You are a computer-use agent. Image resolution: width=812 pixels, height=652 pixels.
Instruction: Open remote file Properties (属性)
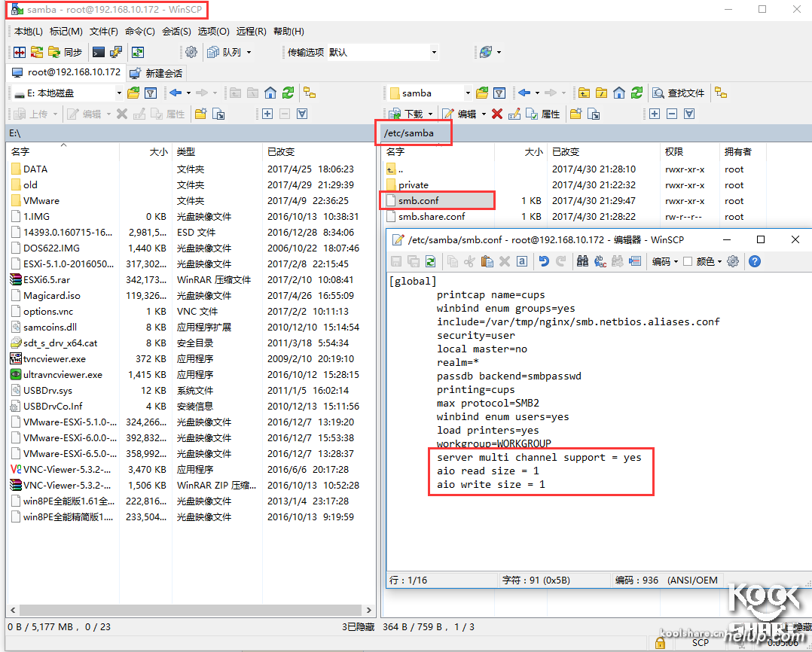[x=542, y=114]
